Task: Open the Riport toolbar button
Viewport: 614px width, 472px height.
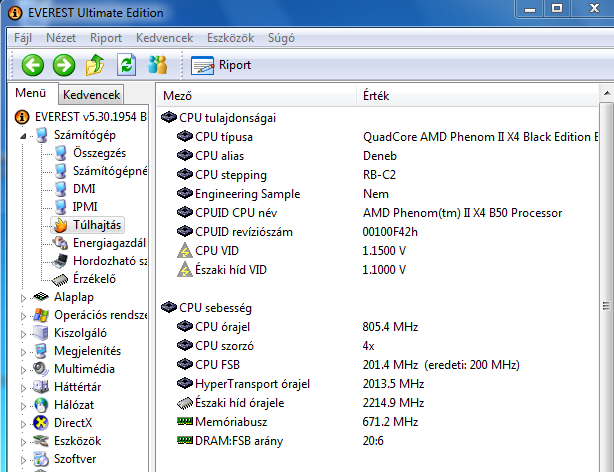Action: tap(221, 65)
